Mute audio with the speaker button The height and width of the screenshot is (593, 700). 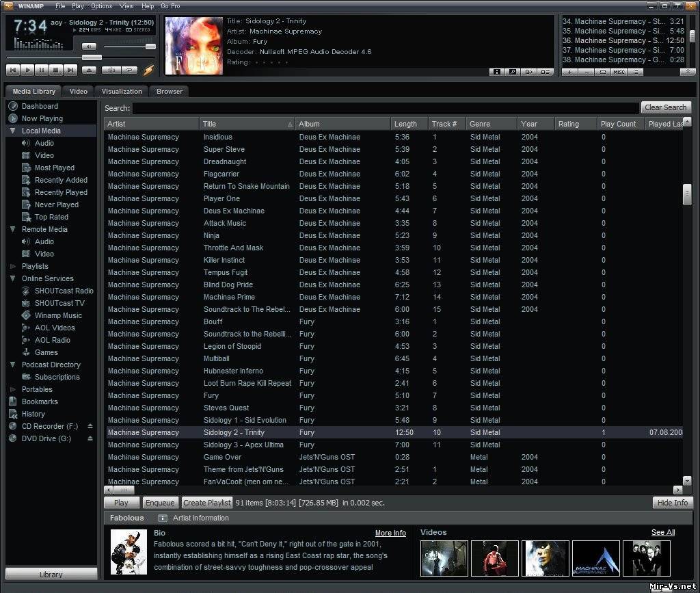[x=89, y=47]
